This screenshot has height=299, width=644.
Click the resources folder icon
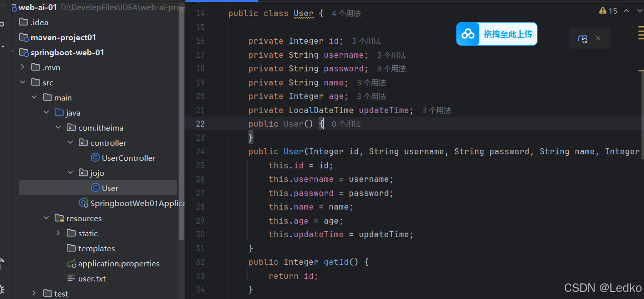point(60,218)
